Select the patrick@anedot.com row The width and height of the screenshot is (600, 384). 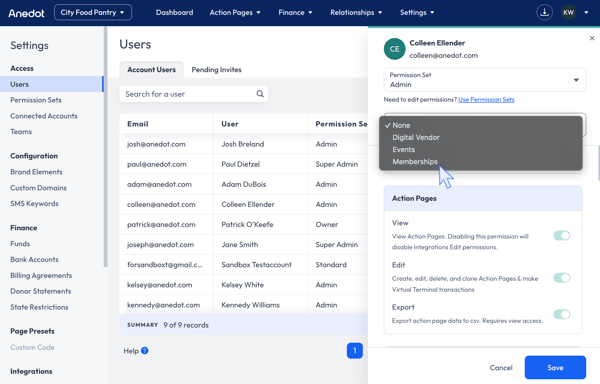click(x=243, y=225)
